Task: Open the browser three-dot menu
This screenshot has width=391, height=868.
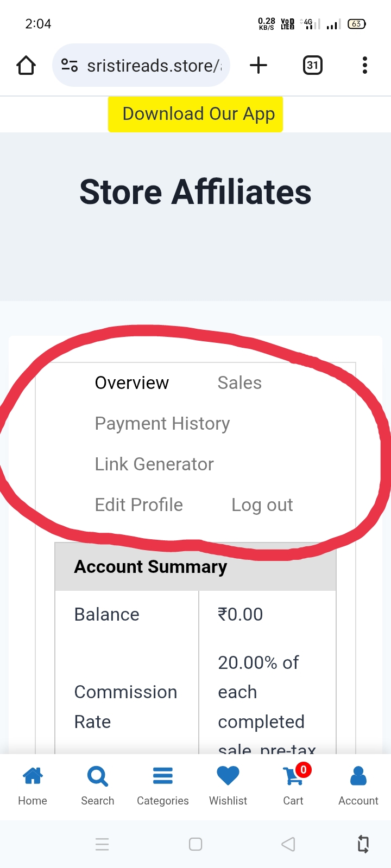Action: 365,66
